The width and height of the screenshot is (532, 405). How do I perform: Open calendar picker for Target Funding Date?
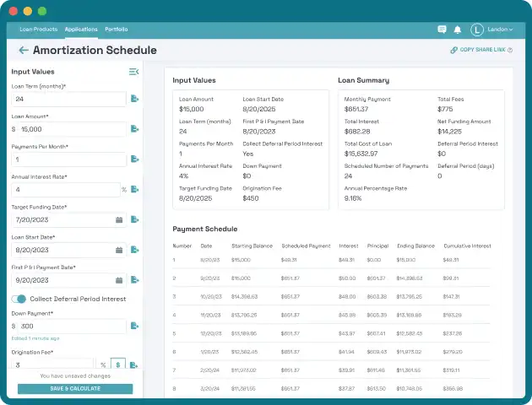click(x=119, y=220)
